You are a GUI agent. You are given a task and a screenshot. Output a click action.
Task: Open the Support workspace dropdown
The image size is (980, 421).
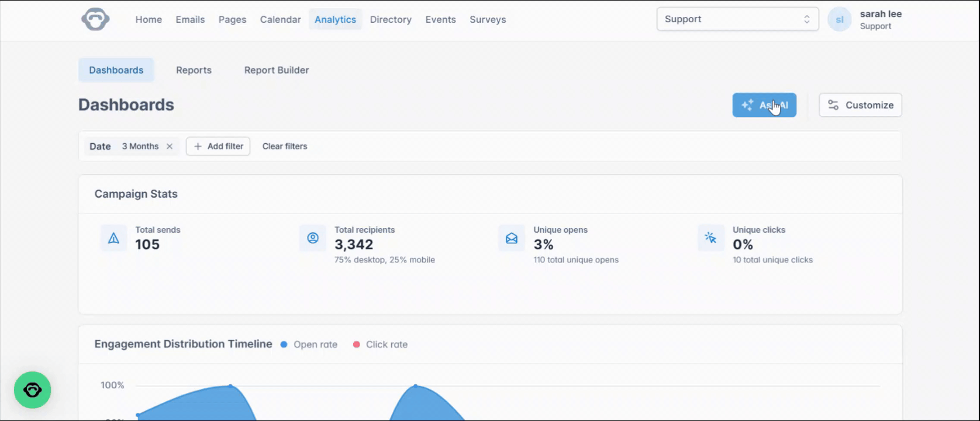pos(737,19)
